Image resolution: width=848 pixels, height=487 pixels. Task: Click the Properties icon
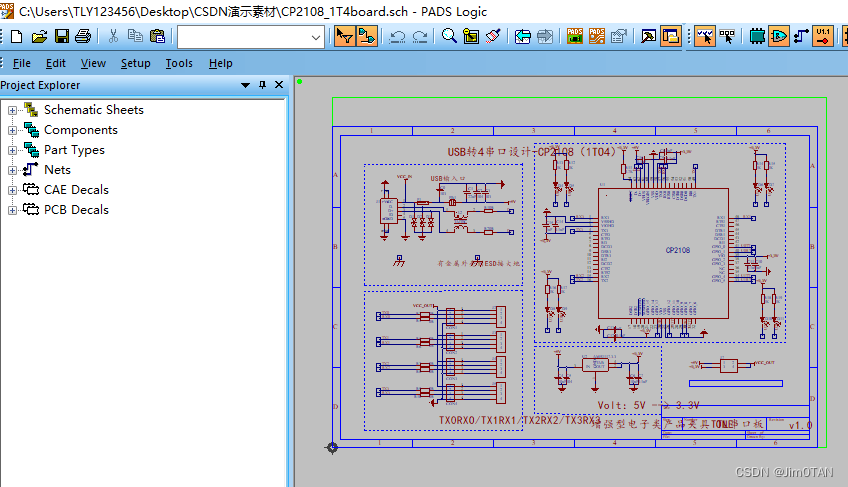click(x=619, y=36)
